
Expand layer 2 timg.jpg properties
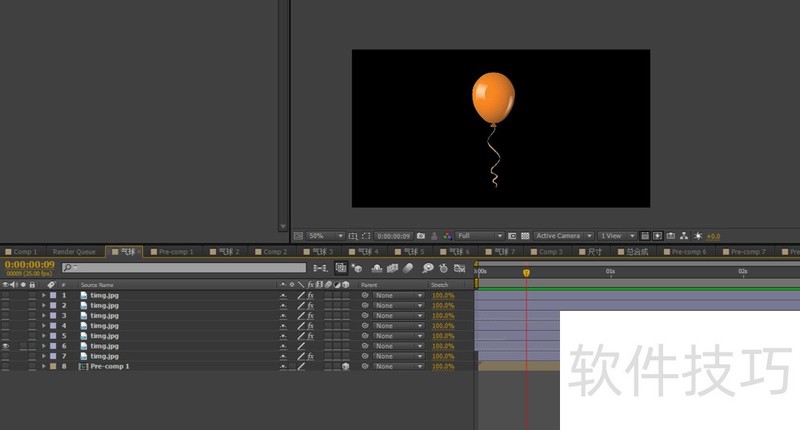pyautogui.click(x=44, y=306)
